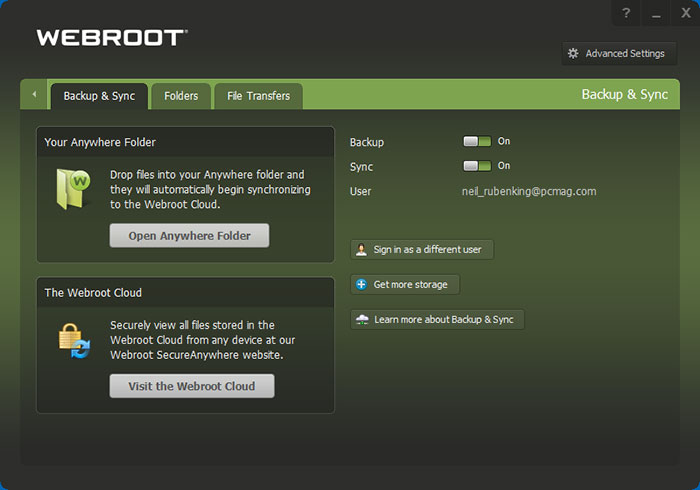Switch to the Folders tab

coord(181,96)
